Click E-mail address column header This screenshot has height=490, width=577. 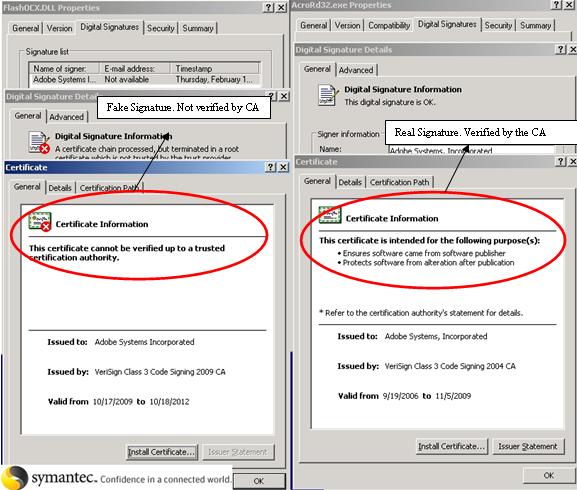(135, 69)
